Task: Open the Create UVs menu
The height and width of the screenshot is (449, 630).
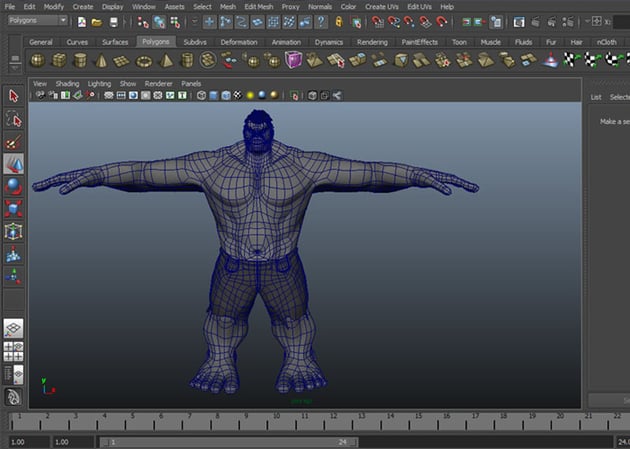Action: click(382, 7)
